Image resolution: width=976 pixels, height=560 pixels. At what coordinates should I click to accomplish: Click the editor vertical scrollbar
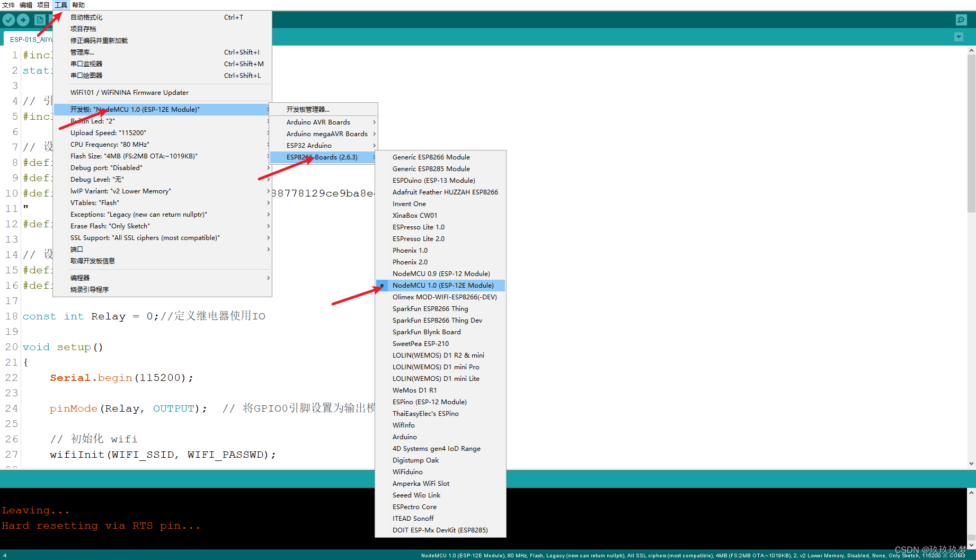click(971, 132)
